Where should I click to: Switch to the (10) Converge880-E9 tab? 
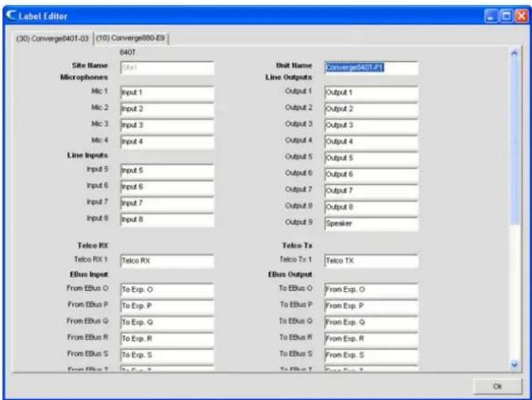[x=130, y=38]
